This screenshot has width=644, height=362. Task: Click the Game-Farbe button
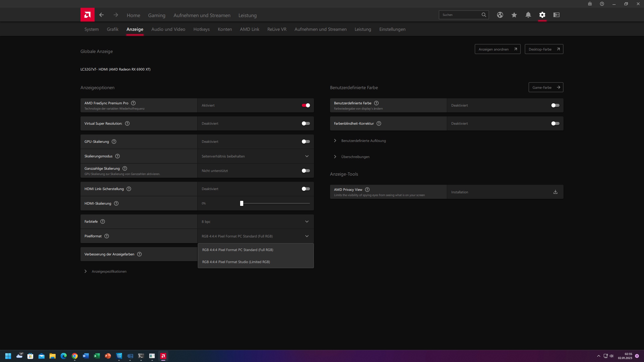pyautogui.click(x=546, y=87)
